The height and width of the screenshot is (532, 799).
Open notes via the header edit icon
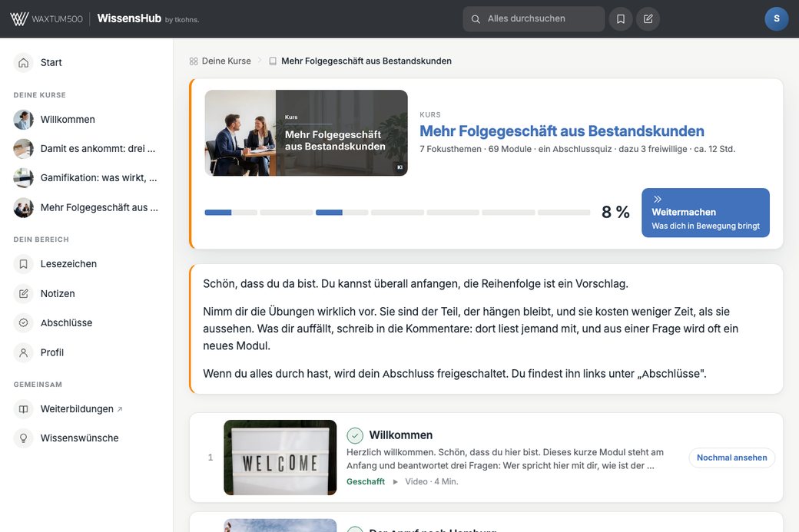click(648, 19)
